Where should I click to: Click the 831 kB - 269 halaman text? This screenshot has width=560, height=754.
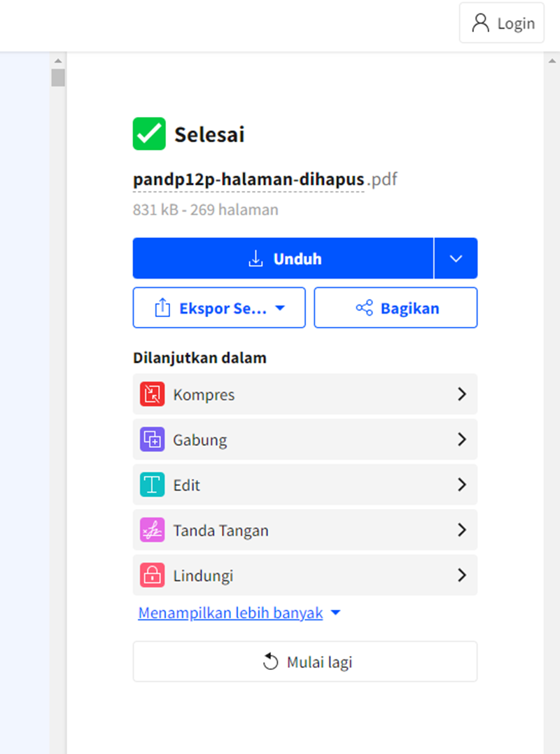pyautogui.click(x=206, y=210)
